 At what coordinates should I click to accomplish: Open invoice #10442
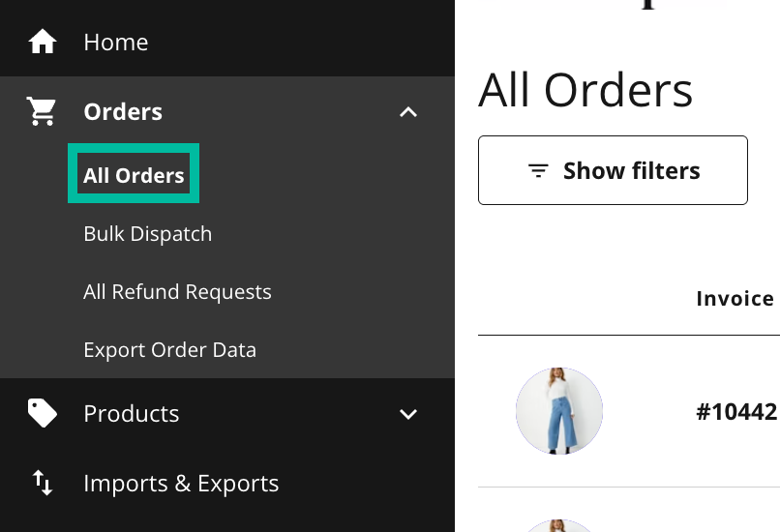(737, 412)
